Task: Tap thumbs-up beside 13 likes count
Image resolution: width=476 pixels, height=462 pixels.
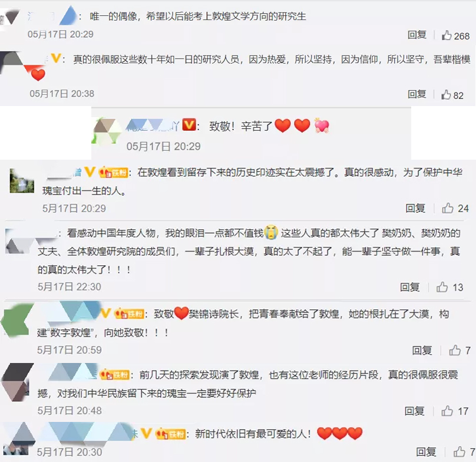Action: click(x=442, y=287)
